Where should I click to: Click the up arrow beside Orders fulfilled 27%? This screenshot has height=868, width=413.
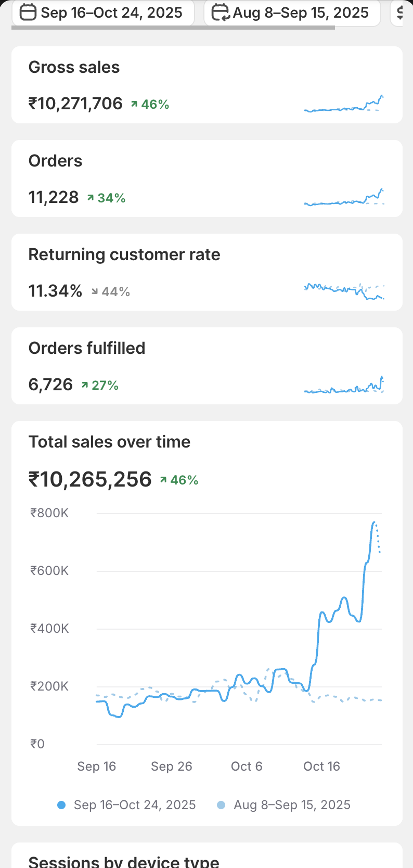[85, 385]
